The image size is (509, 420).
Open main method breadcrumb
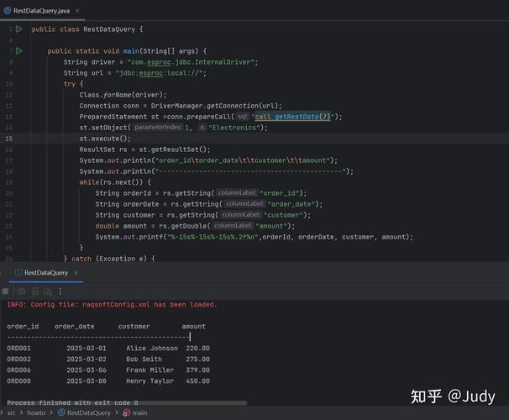[135, 412]
